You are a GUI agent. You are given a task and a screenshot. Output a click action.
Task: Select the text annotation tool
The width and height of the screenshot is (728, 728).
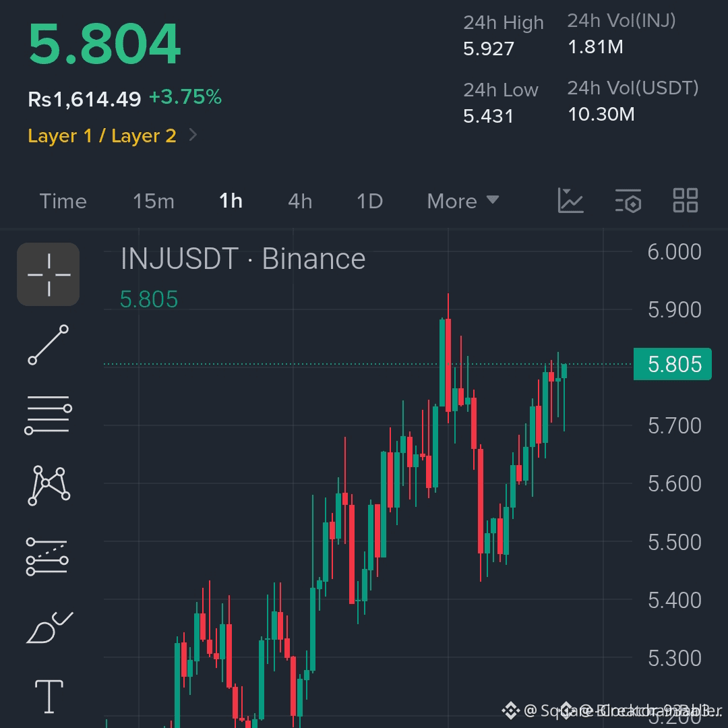(49, 696)
